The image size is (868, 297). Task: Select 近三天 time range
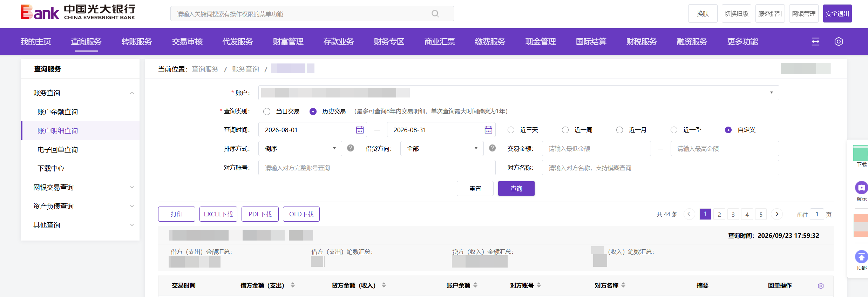(x=511, y=130)
